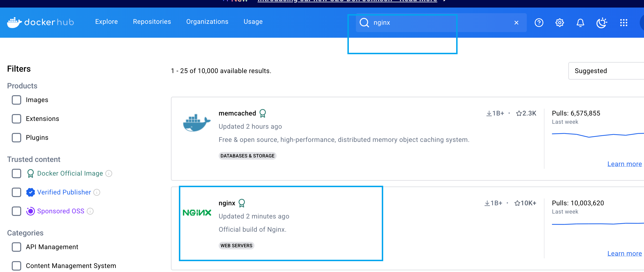
Task: Click Learn more in the nginx card
Action: point(624,253)
